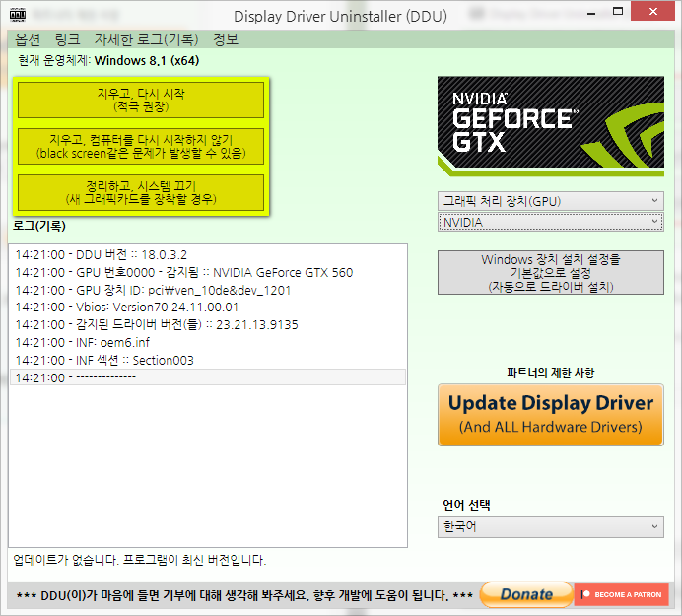The width and height of the screenshot is (682, 616).
Task: Click the Donate button
Action: [526, 594]
